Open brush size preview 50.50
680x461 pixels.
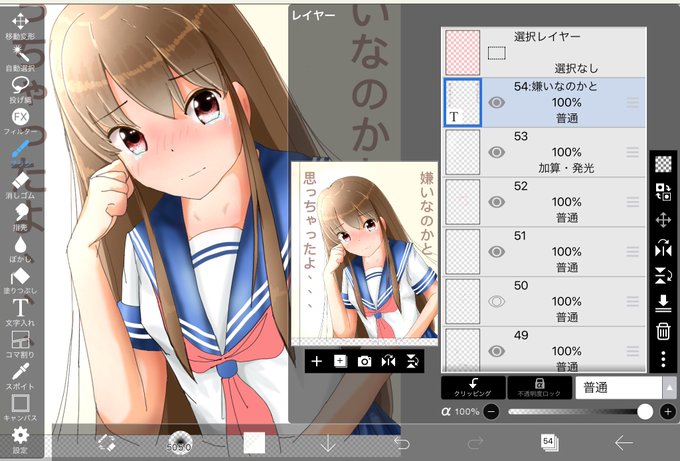(x=180, y=443)
